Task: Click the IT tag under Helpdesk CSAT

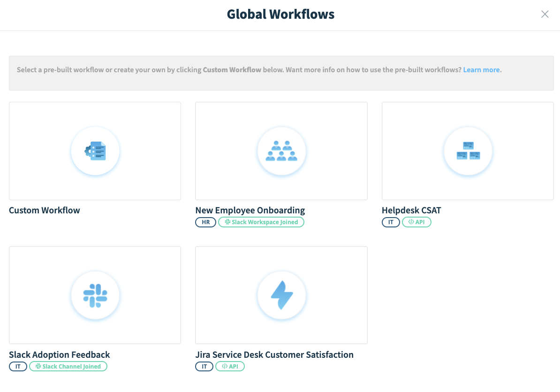Action: (391, 222)
